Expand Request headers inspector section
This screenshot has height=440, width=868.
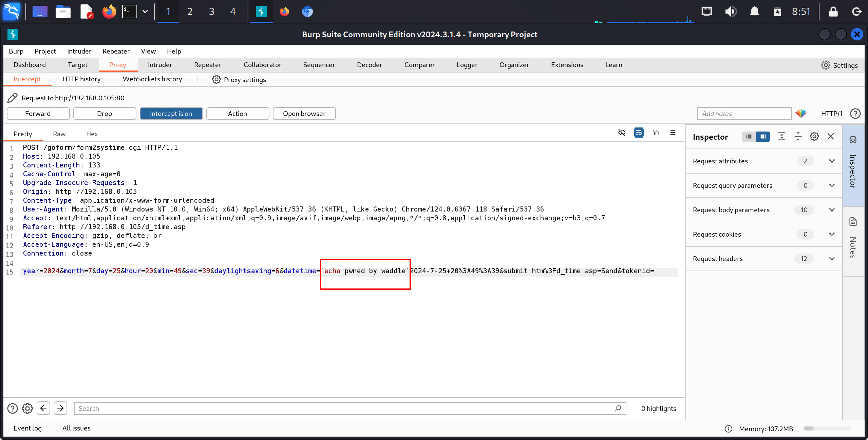(833, 259)
